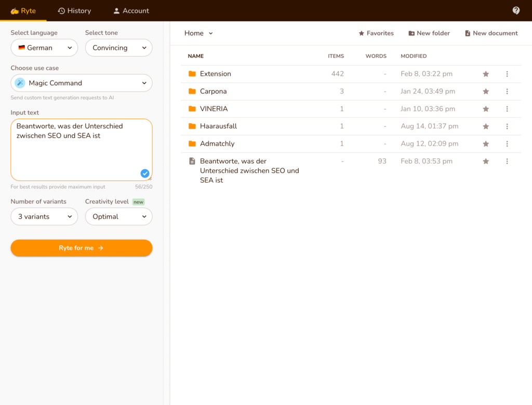Open three-dot menu for Beantworte document
Image resolution: width=532 pixels, height=405 pixels.
pyautogui.click(x=507, y=161)
